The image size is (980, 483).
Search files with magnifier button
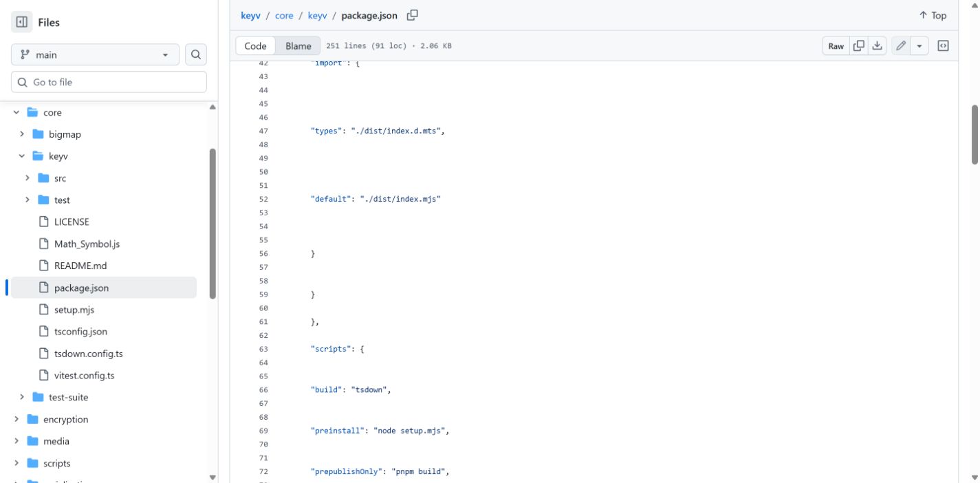point(196,54)
